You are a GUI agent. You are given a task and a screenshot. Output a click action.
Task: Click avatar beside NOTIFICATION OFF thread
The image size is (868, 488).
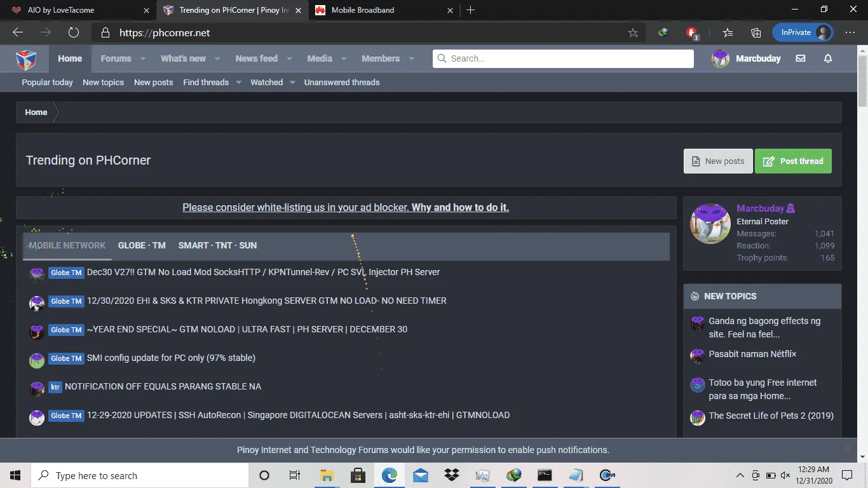pos(37,389)
